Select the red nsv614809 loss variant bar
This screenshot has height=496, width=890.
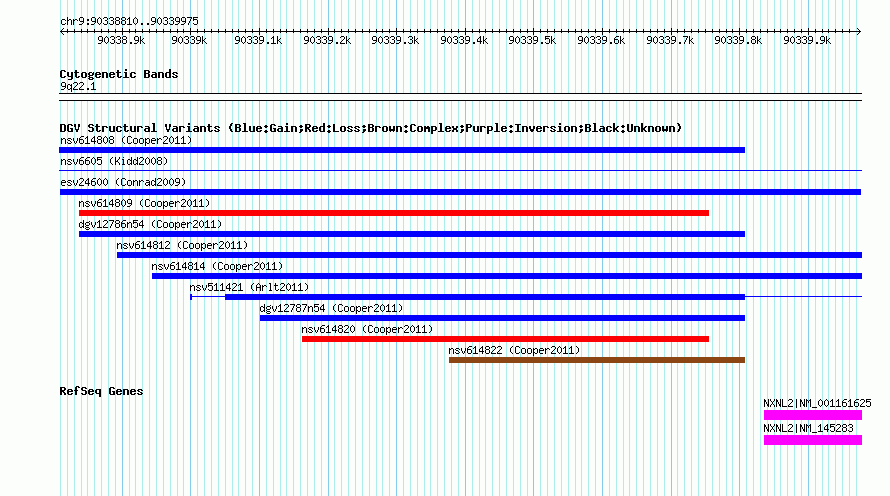(x=394, y=213)
